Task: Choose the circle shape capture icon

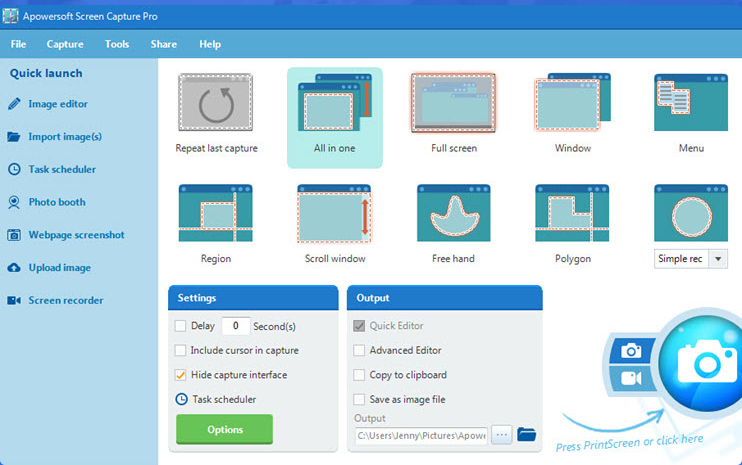Action: click(691, 213)
